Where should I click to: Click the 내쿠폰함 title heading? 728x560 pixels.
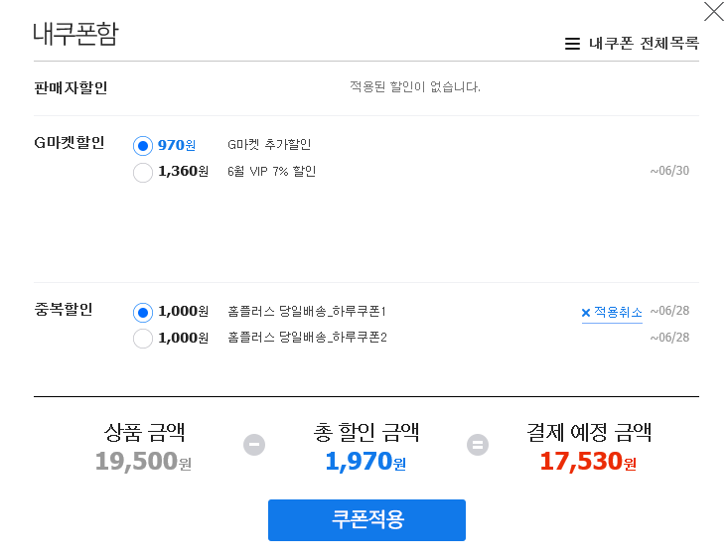point(75,34)
